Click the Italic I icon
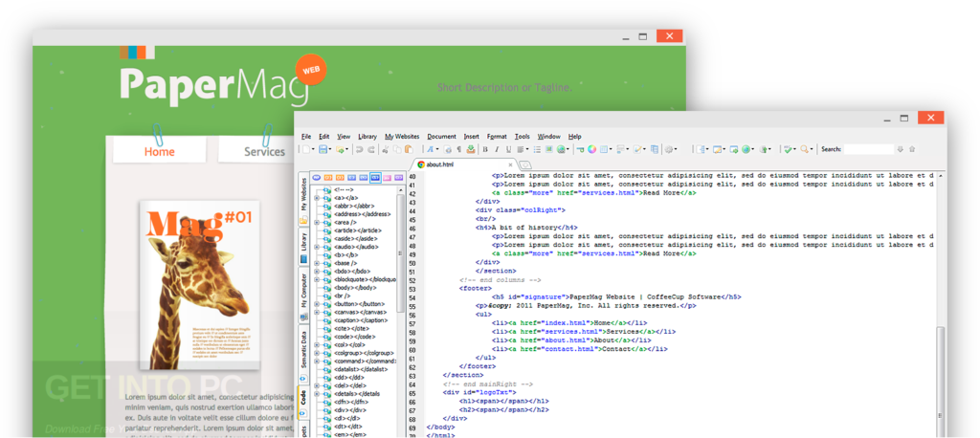 pos(497,149)
